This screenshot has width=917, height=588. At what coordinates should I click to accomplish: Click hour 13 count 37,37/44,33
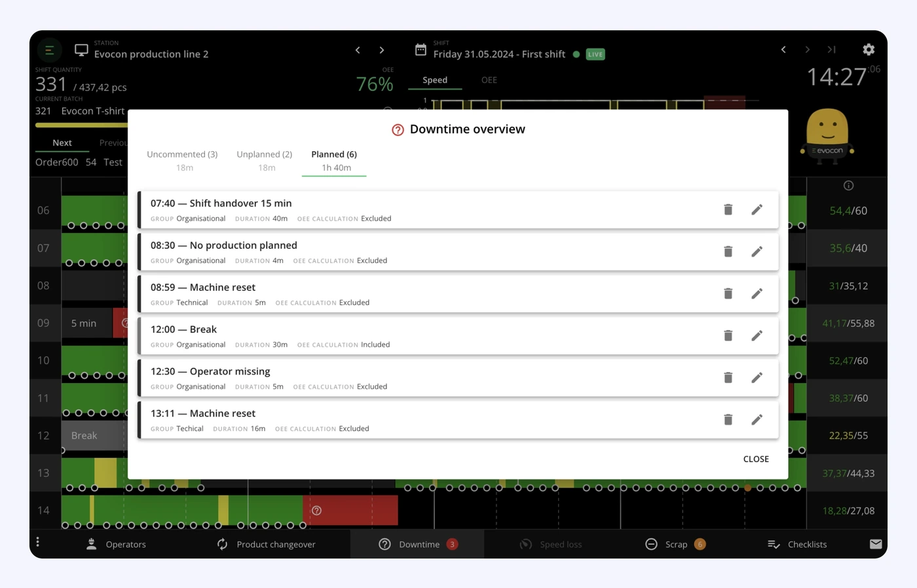pos(848,473)
